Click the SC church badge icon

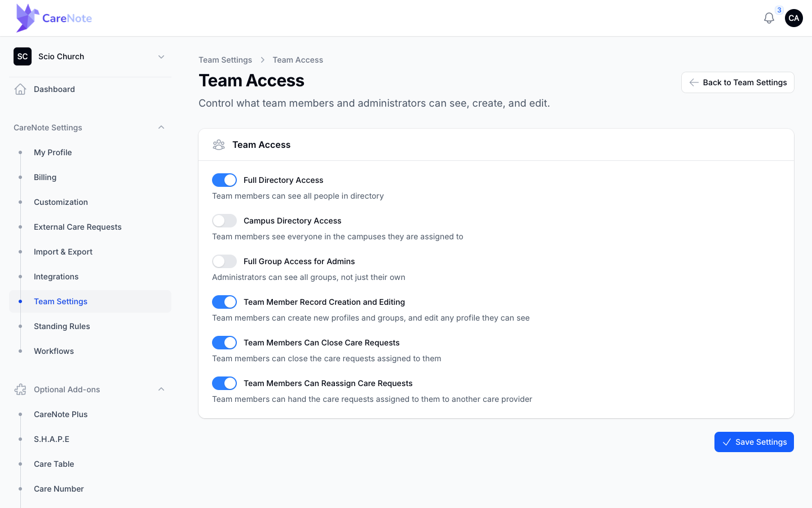click(23, 56)
